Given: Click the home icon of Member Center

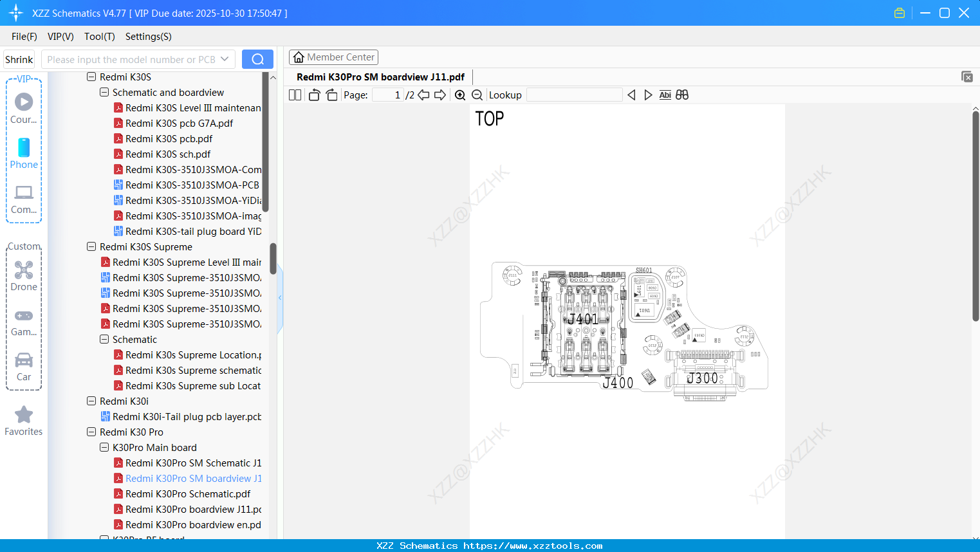Looking at the screenshot, I should tap(299, 57).
